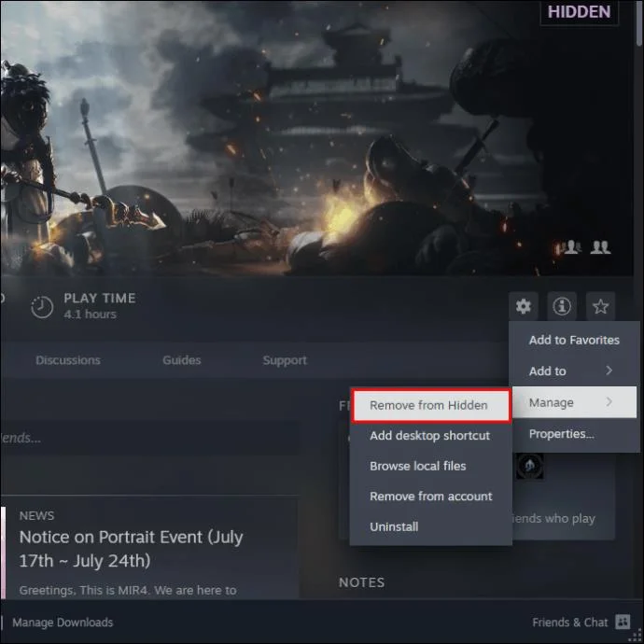The image size is (644, 644).
Task: Open Friends & Chat
Action: 569,623
